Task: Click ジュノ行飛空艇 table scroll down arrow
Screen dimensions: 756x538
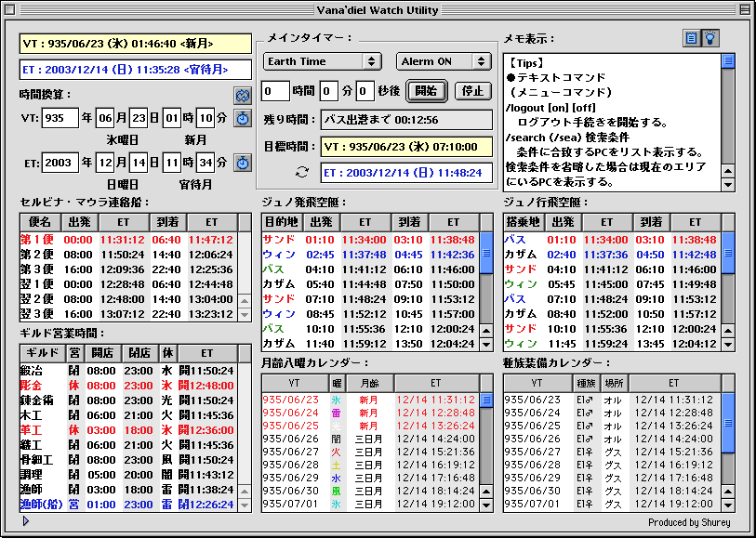Action: click(x=728, y=344)
